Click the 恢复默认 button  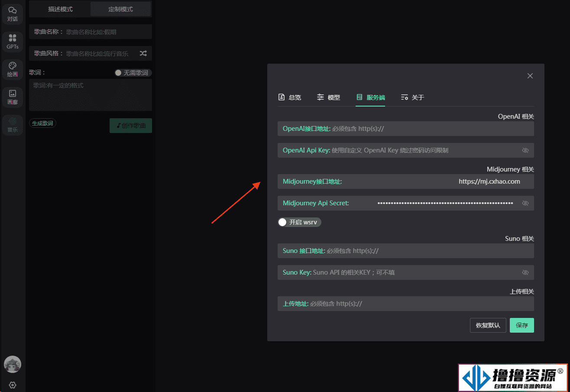488,325
